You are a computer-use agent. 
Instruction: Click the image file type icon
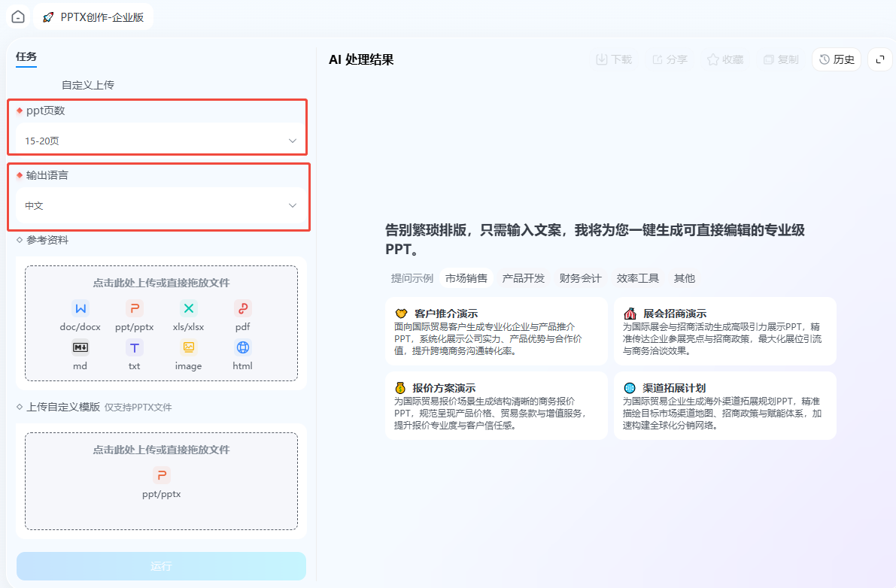(189, 347)
